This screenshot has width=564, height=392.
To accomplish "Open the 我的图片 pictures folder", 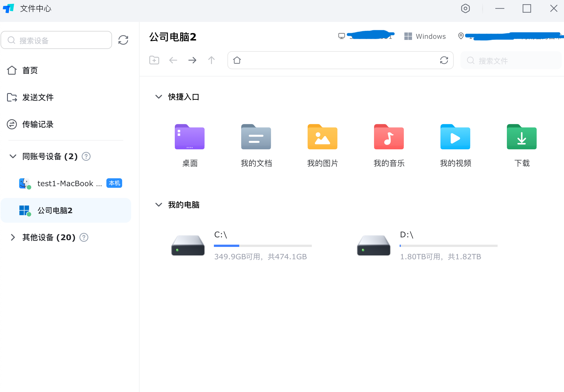I will click(322, 137).
